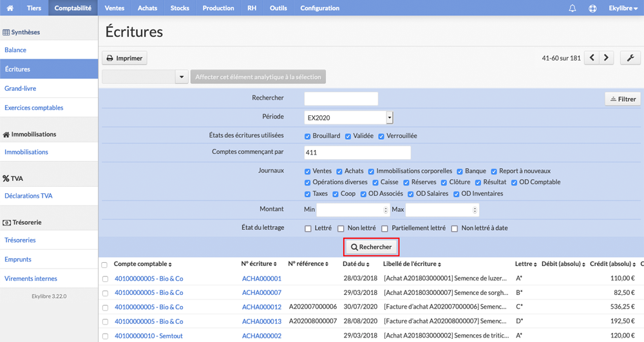
Task: Open the help lifebuoy icon
Action: point(592,8)
